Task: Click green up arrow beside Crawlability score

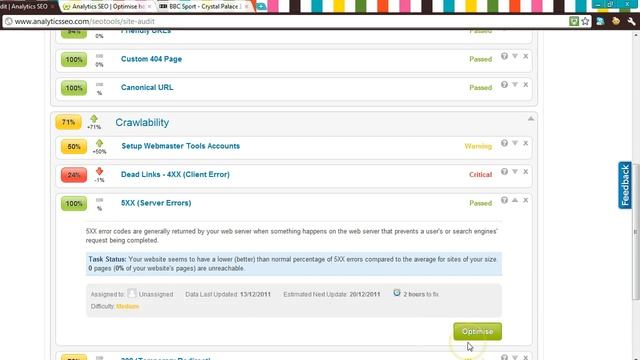Action: tap(94, 119)
